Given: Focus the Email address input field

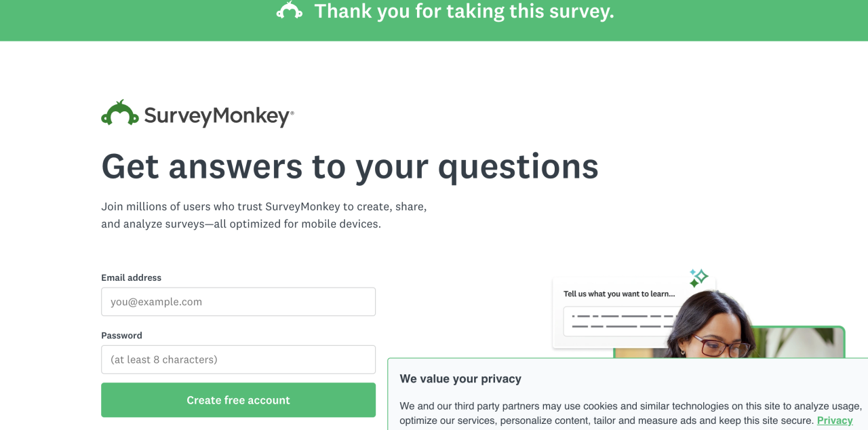Looking at the screenshot, I should [238, 302].
